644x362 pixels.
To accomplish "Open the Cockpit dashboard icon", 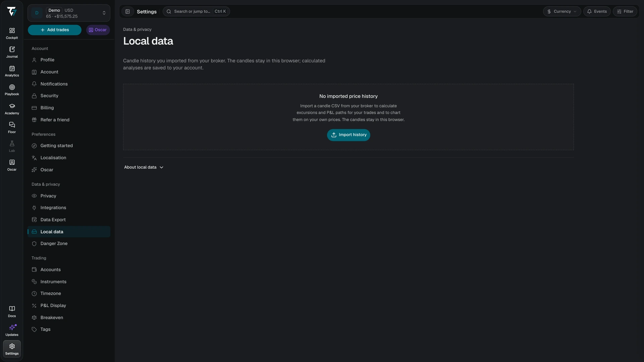I will pos(12,34).
